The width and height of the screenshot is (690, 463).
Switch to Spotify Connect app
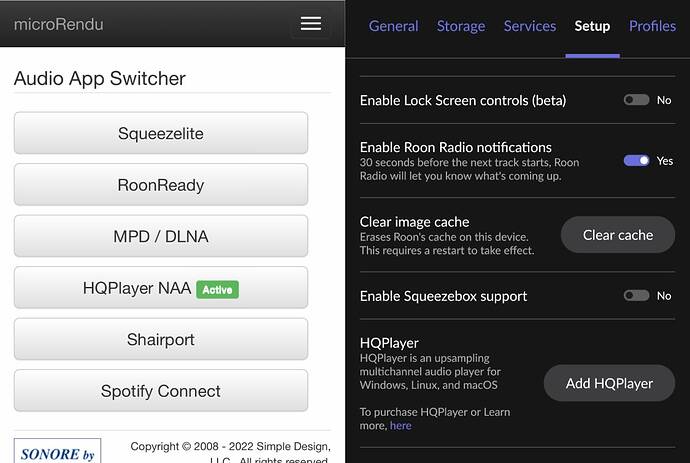click(x=161, y=390)
